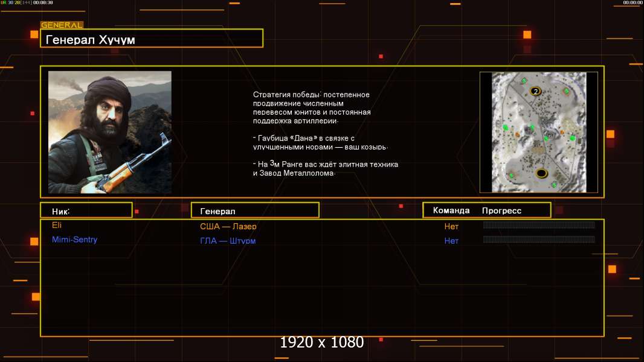Click start position marker 2 on map
The image size is (644, 362).
coord(535,91)
